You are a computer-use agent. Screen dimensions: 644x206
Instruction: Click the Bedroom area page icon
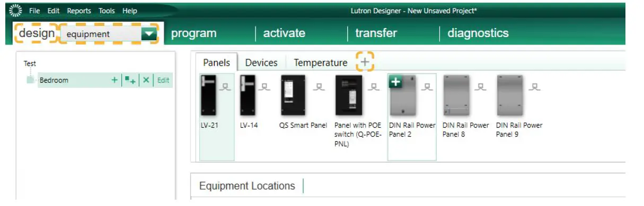pyautogui.click(x=31, y=80)
